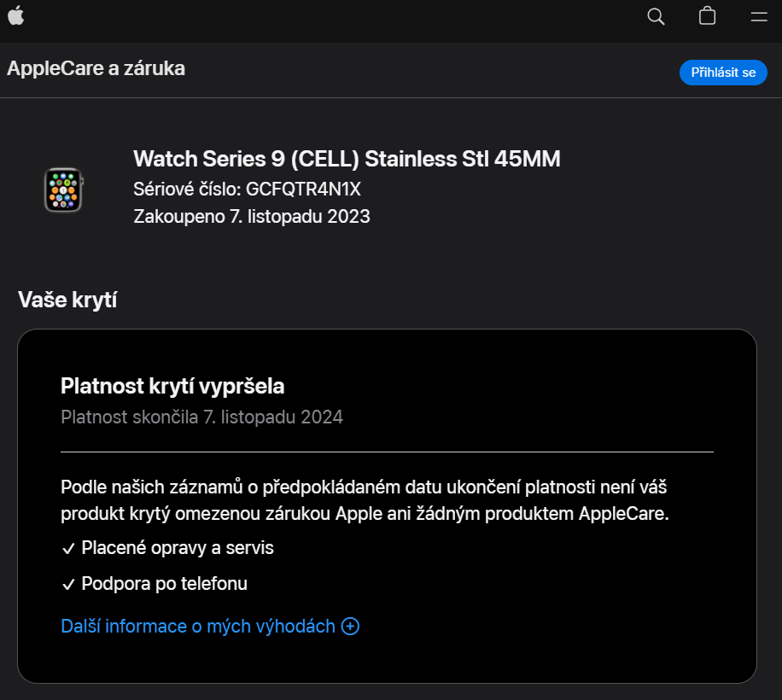Expand Další informace o mých výhodách
The width and height of the screenshot is (782, 700).
(x=209, y=626)
